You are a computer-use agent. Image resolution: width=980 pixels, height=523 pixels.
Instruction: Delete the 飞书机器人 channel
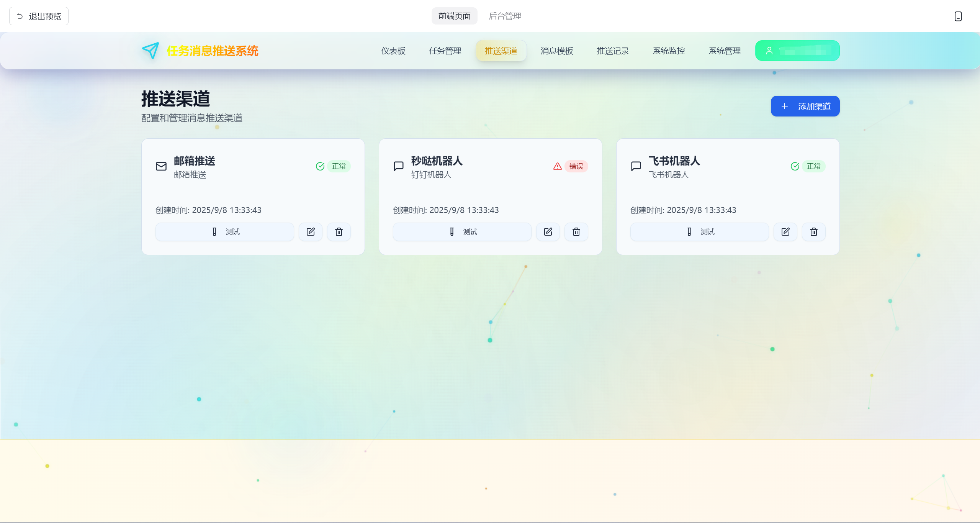(814, 232)
